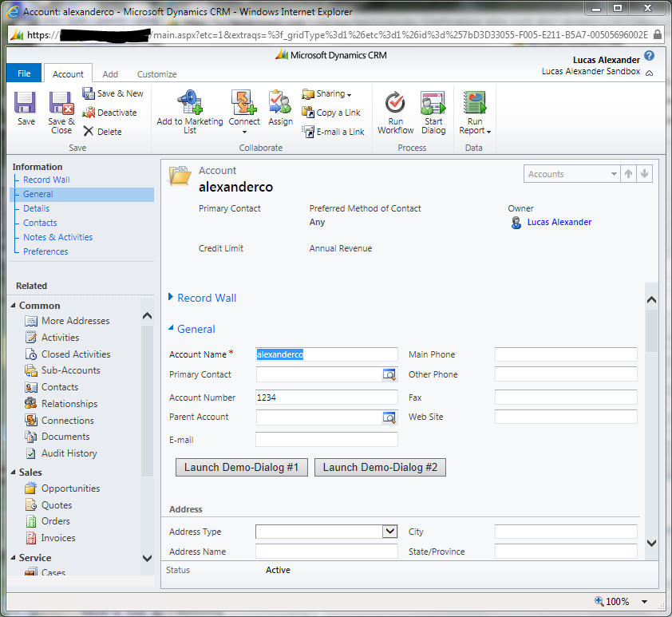The height and width of the screenshot is (617, 672).
Task: Collapse the ribbon with the caret icon
Action: click(x=650, y=73)
